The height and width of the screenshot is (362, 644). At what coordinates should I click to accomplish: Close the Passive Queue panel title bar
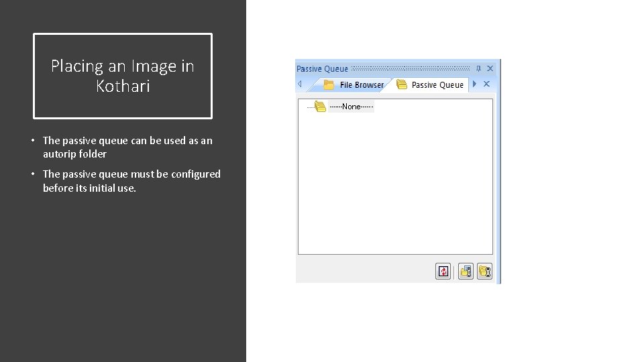(x=490, y=68)
